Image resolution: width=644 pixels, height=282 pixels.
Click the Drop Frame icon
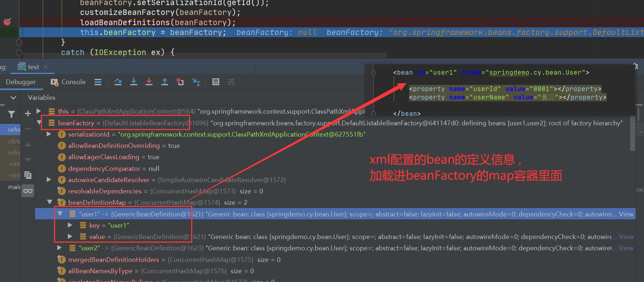tap(180, 82)
